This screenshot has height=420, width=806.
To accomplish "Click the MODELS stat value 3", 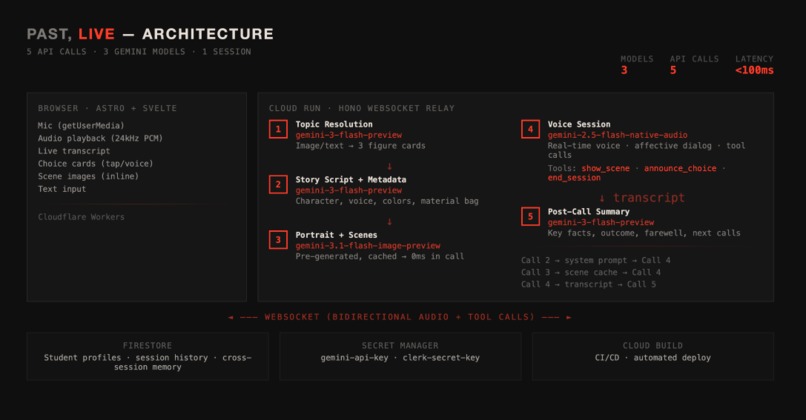I will coord(624,70).
